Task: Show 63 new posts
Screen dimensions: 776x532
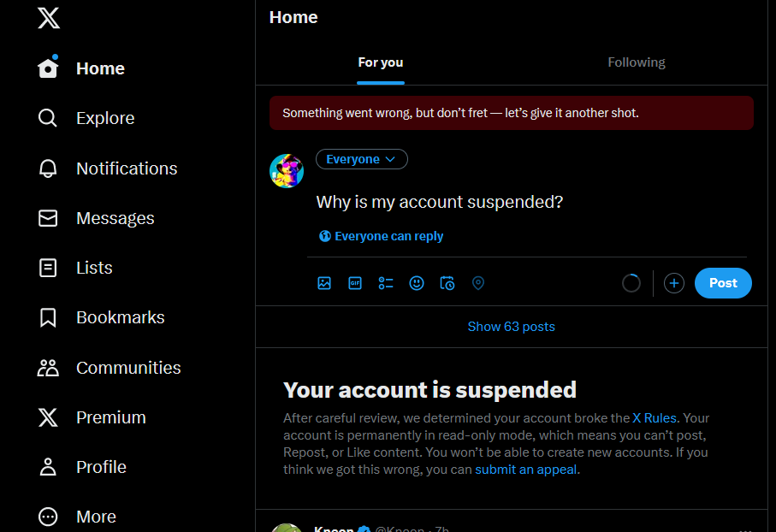Action: pos(512,327)
